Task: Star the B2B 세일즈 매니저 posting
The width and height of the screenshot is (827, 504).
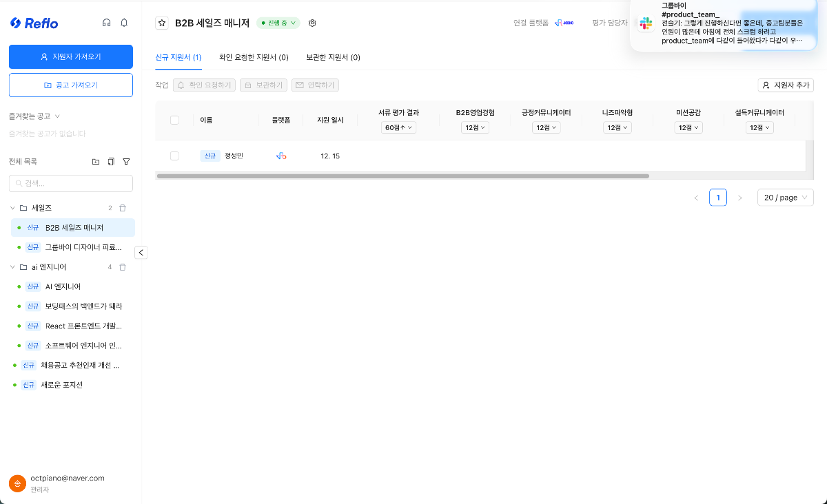Action: [x=161, y=23]
